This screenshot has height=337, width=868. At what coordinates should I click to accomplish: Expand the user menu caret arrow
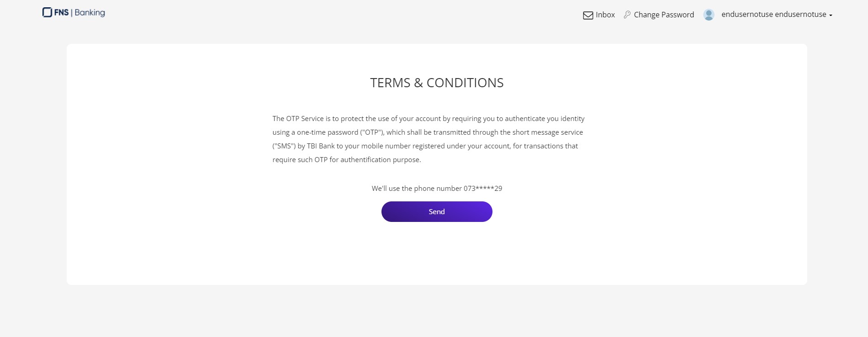pos(831,15)
